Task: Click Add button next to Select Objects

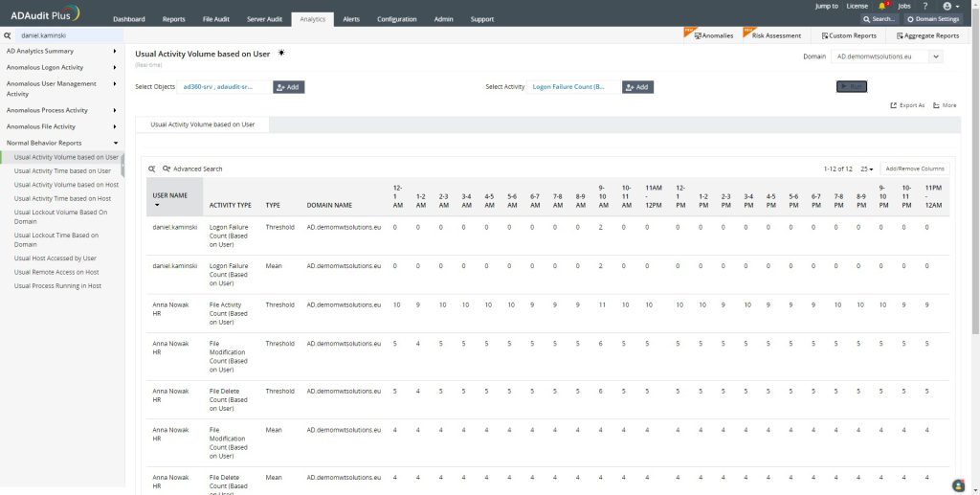Action: point(288,87)
